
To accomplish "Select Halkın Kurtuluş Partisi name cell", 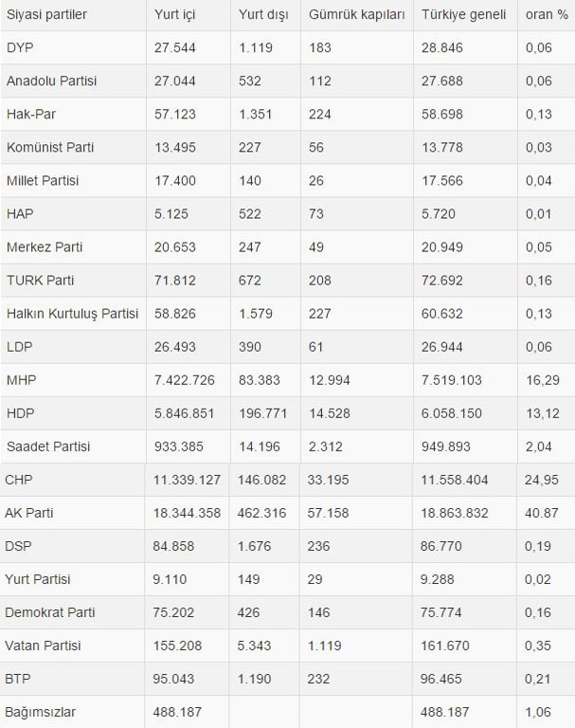I will (72, 314).
